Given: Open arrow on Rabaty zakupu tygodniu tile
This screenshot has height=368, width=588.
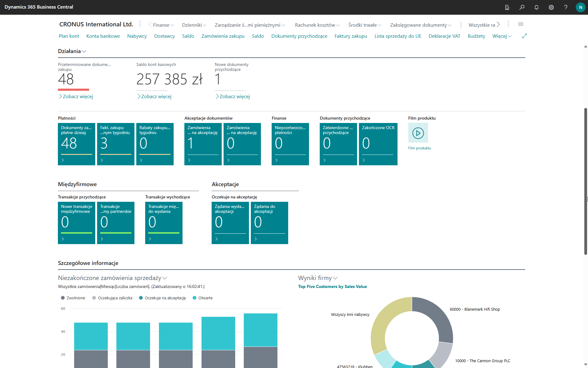Looking at the screenshot, I should coord(141,160).
